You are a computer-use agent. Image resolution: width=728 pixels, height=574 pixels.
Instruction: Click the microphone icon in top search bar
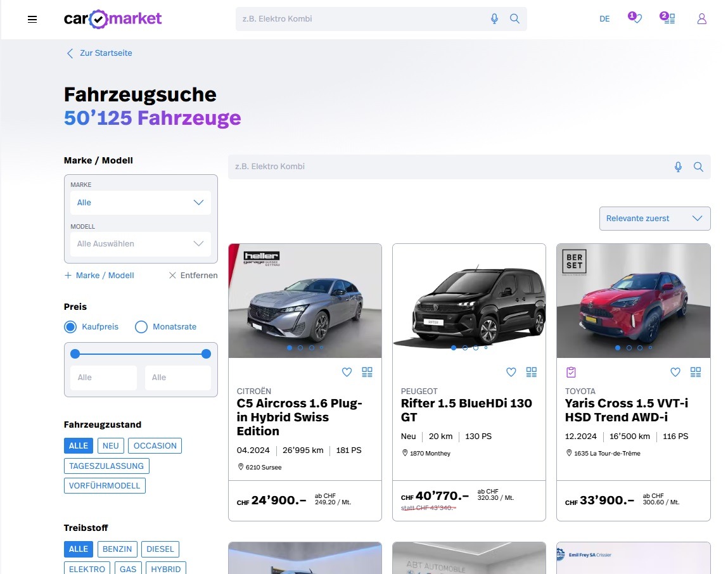click(494, 19)
